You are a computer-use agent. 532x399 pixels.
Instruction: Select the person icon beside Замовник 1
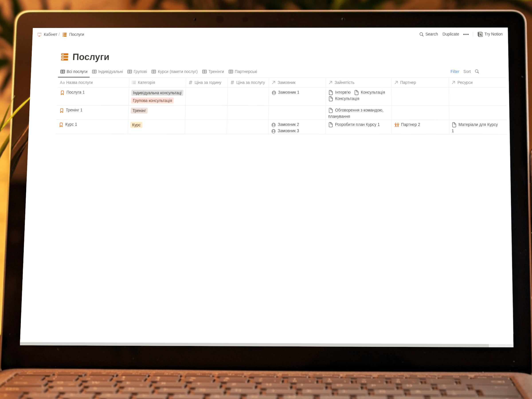pos(274,93)
